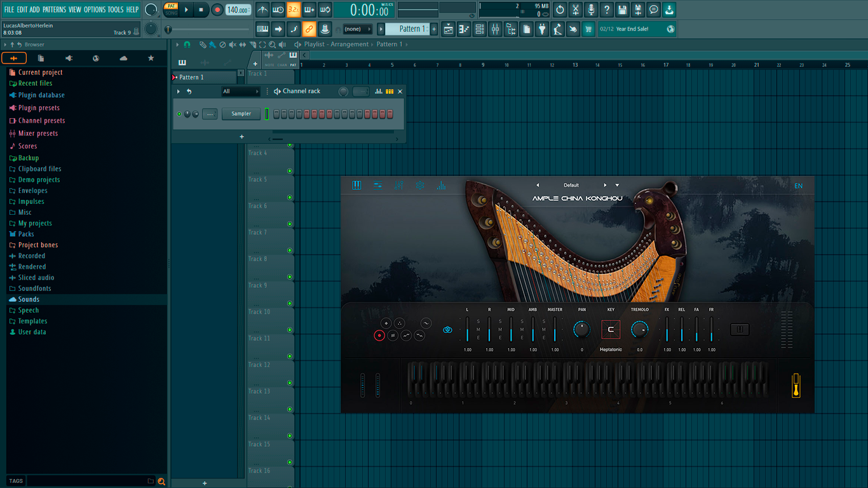Open the chat bubble icon in toolbar
This screenshot has width=868, height=488.
pyautogui.click(x=654, y=10)
